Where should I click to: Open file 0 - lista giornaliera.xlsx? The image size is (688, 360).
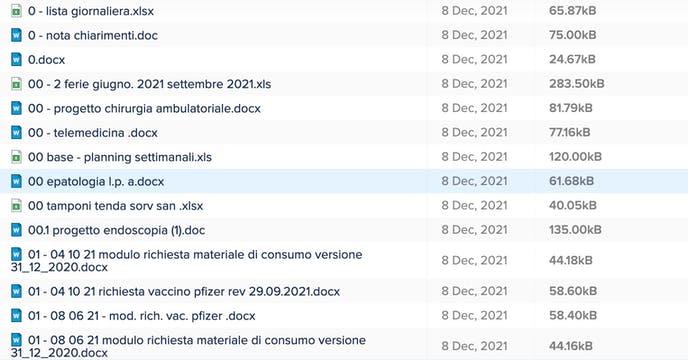(91, 11)
